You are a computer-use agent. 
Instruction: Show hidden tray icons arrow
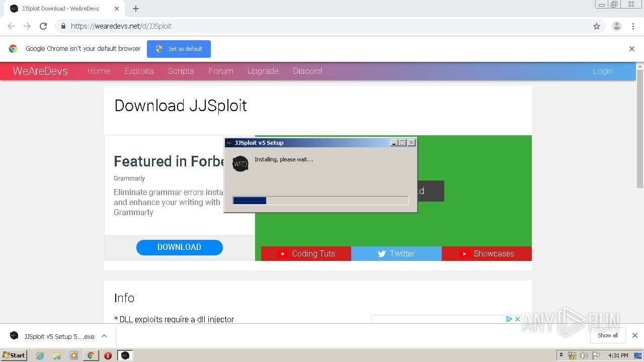561,355
